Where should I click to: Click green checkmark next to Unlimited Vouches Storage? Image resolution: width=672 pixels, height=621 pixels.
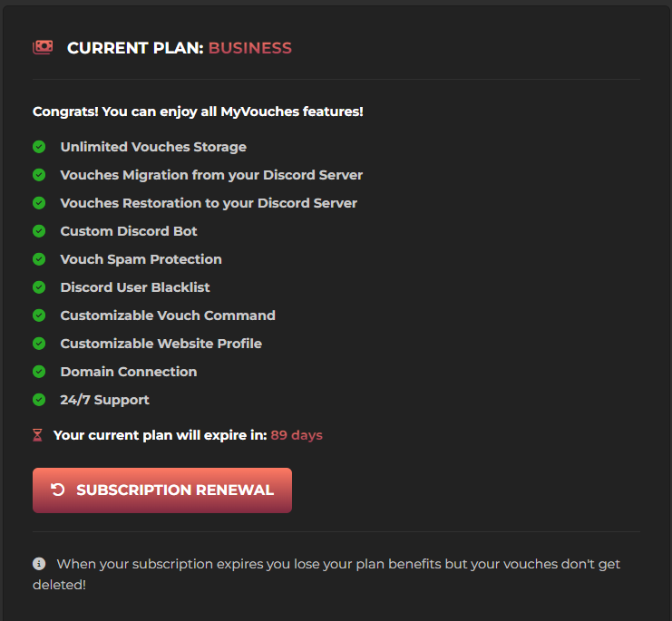[39, 147]
